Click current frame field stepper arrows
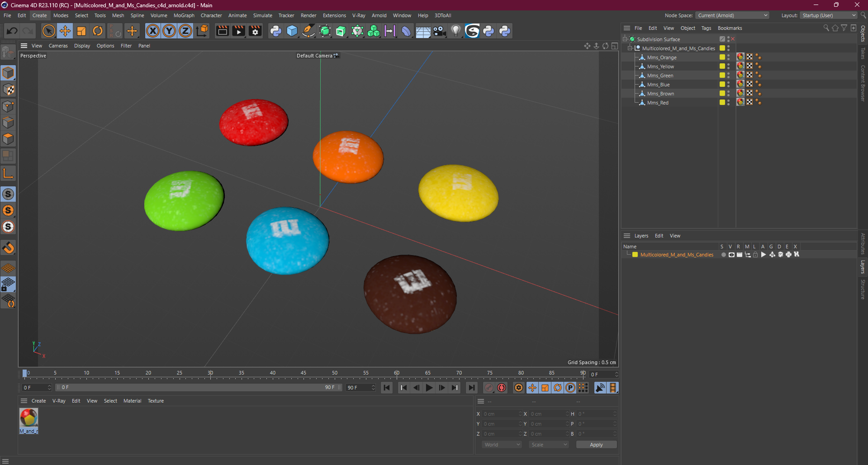Viewport: 868px width, 465px height. coord(616,375)
